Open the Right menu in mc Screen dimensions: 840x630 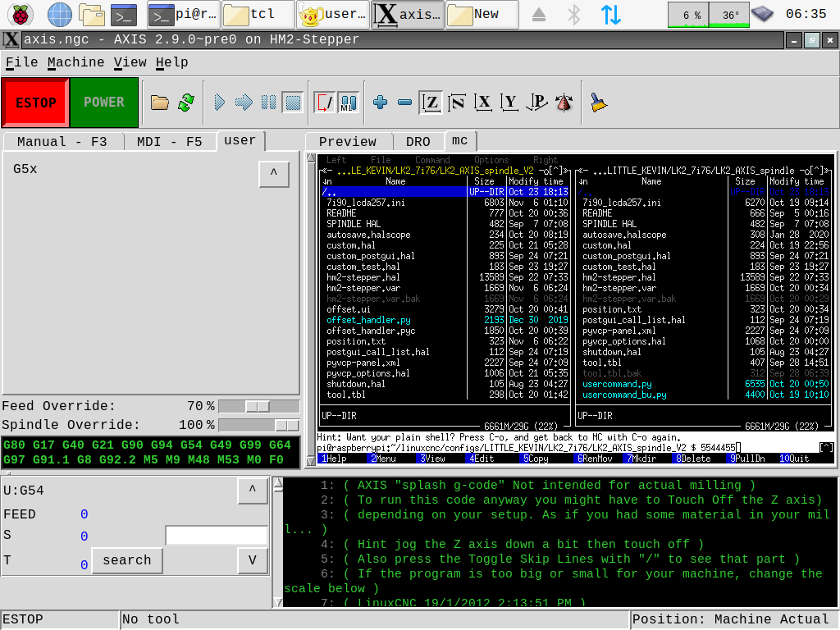(x=546, y=160)
